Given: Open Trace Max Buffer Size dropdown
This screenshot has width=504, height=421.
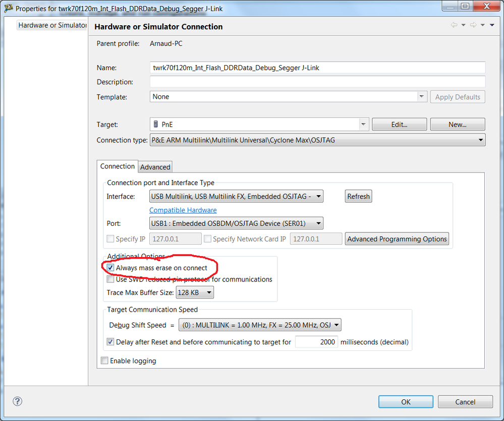Looking at the screenshot, I should [x=195, y=292].
